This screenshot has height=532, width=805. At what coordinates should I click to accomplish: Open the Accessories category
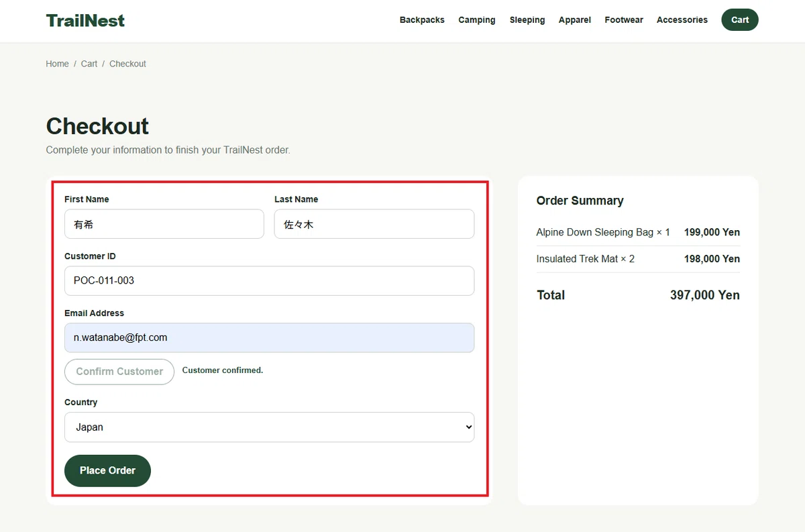682,20
